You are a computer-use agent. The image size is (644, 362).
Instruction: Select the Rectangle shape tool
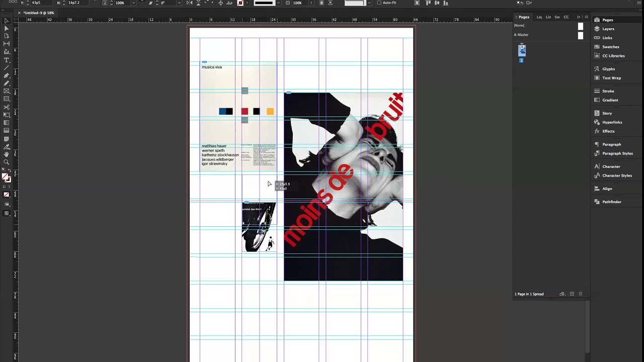(7, 99)
